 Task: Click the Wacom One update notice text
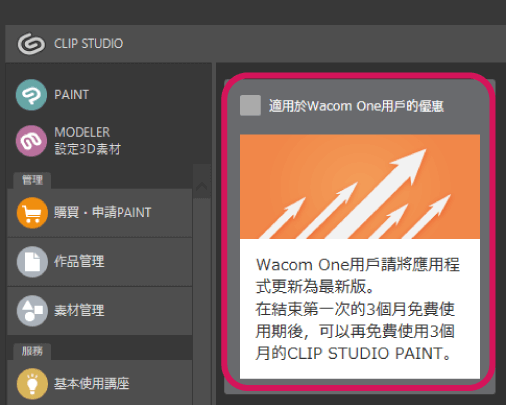pyautogui.click(x=357, y=309)
